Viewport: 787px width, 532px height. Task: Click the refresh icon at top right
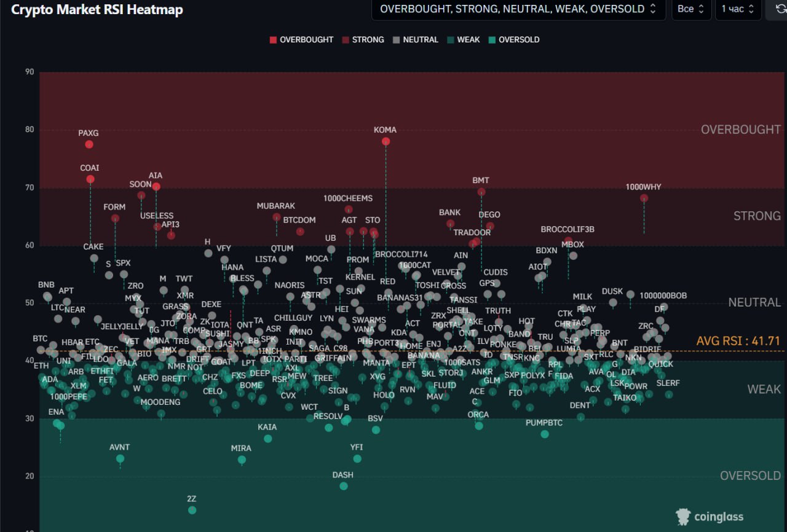pyautogui.click(x=777, y=9)
